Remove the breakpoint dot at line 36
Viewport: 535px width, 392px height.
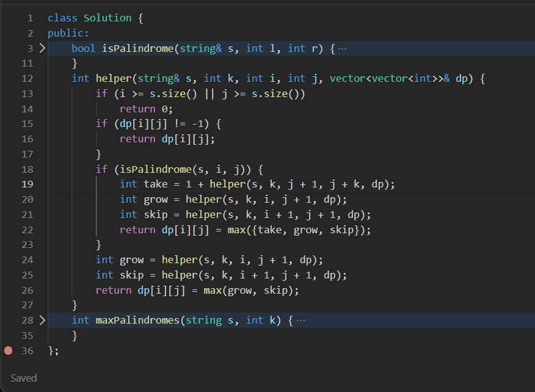click(9, 350)
